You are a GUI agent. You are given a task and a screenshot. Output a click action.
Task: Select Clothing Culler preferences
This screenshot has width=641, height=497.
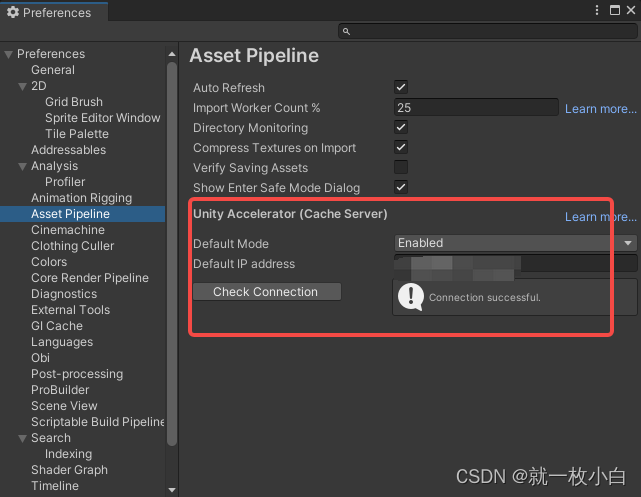[x=72, y=246]
